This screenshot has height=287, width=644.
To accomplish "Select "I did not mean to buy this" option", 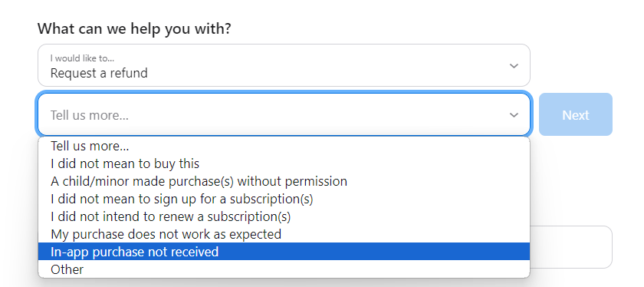I will (284, 163).
